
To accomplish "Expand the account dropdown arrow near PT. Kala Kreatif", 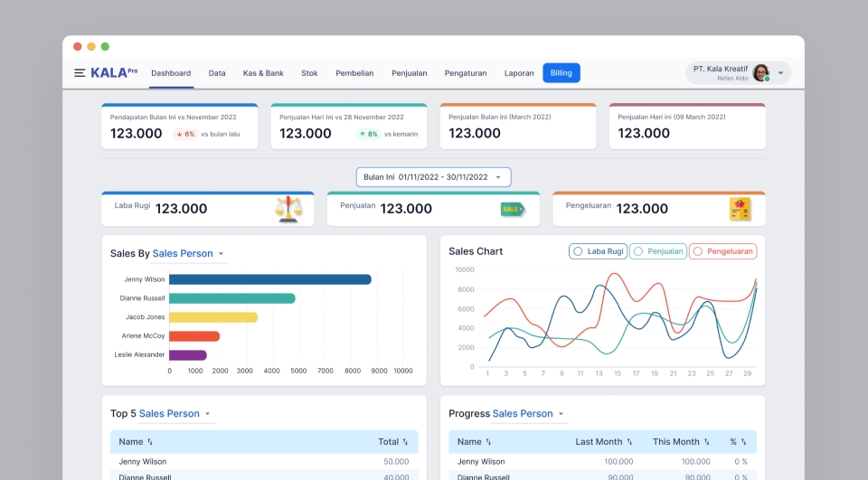I will (780, 73).
